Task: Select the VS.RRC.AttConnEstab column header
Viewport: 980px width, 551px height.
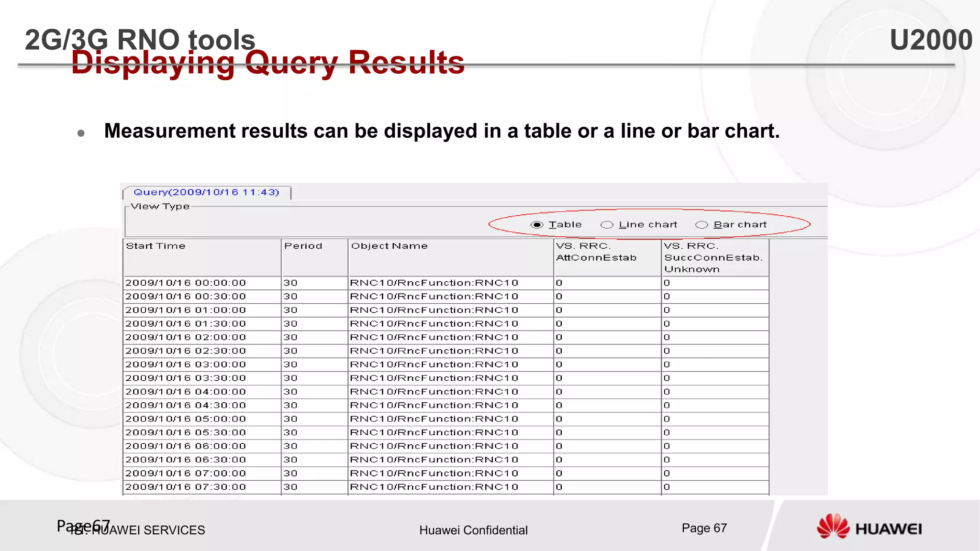Action: point(607,257)
